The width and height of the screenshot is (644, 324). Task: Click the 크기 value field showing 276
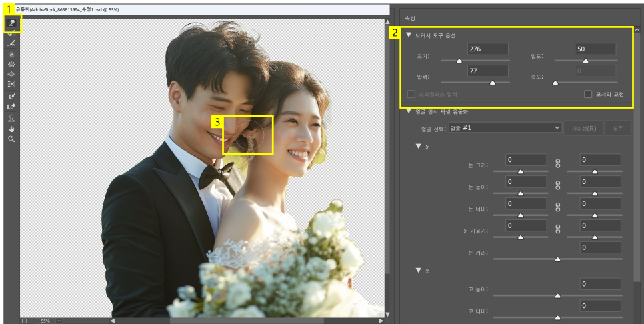tap(488, 49)
